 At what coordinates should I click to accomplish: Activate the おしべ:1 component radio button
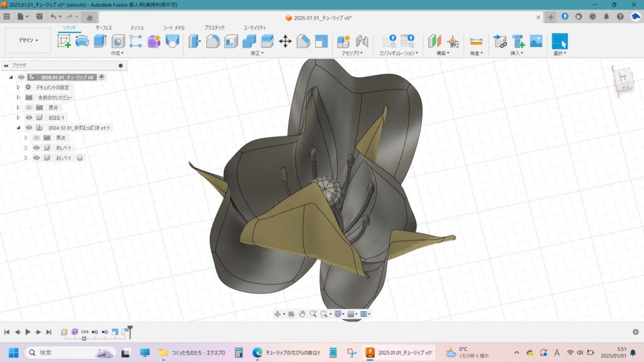click(80, 158)
